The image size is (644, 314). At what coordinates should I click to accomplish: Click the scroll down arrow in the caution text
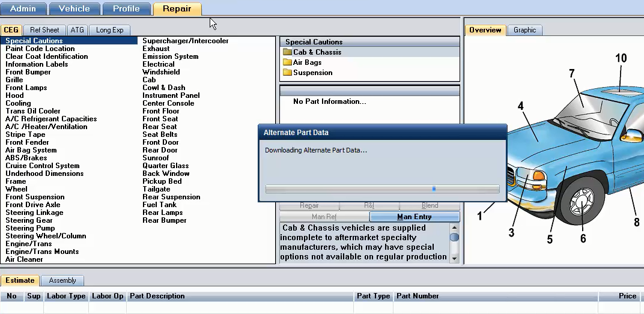pyautogui.click(x=455, y=259)
